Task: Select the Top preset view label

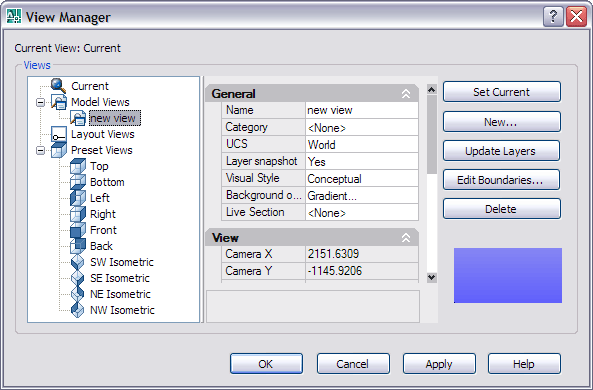Action: [x=99, y=166]
